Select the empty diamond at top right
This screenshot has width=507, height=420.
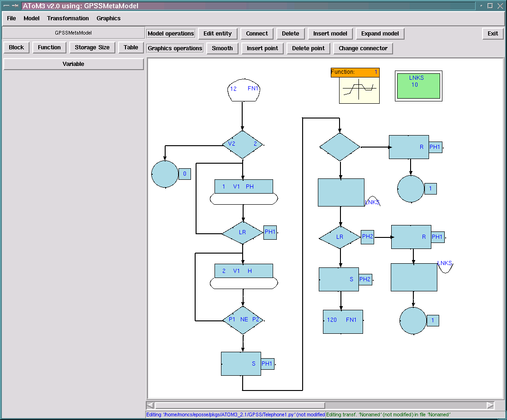click(340, 147)
